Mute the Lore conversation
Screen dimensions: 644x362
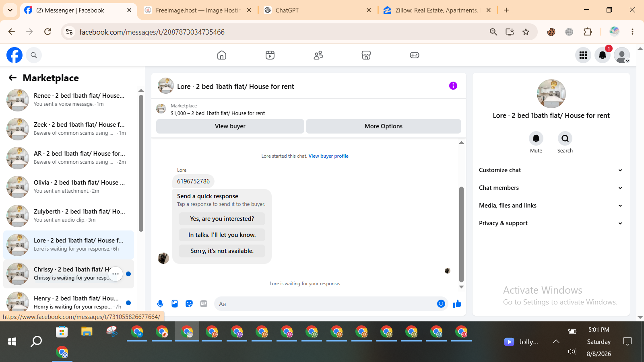(x=536, y=138)
